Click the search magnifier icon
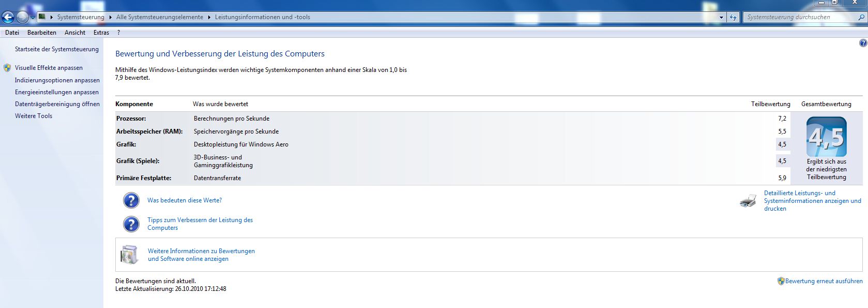Image resolution: width=868 pixels, height=308 pixels. (x=861, y=17)
